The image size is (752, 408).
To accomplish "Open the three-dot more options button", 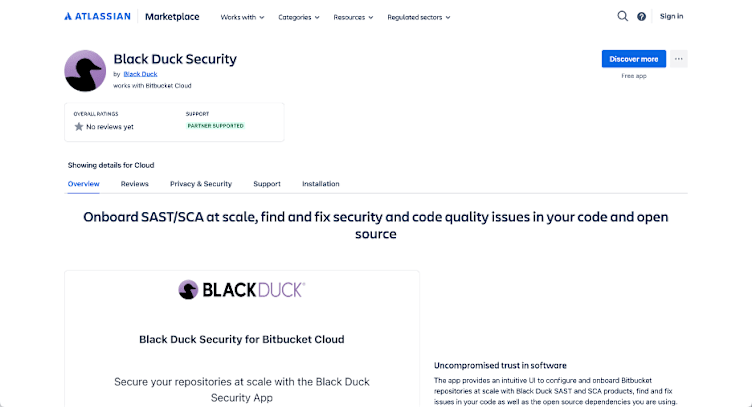I will coord(679,59).
